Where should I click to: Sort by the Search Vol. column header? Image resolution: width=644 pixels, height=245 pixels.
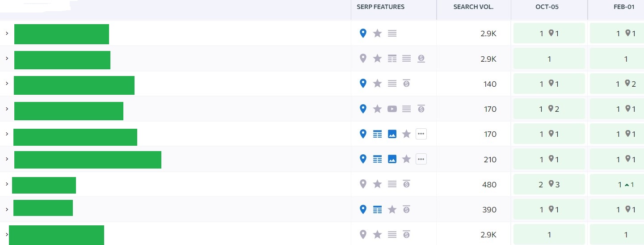coord(473,7)
